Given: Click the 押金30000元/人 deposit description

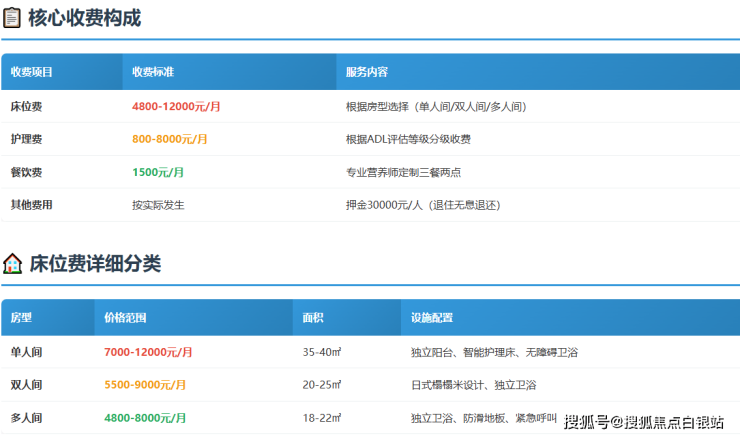Looking at the screenshot, I should tap(422, 205).
